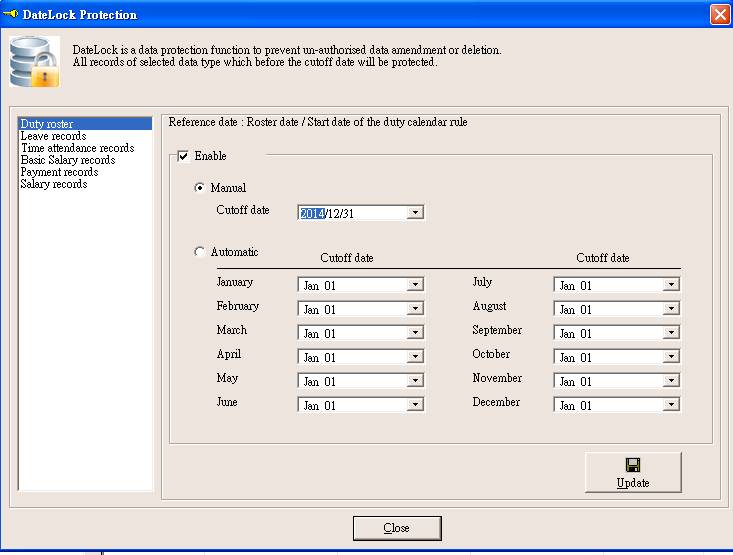The image size is (733, 555).
Task: Select Payment records in the list
Action: tap(85, 172)
